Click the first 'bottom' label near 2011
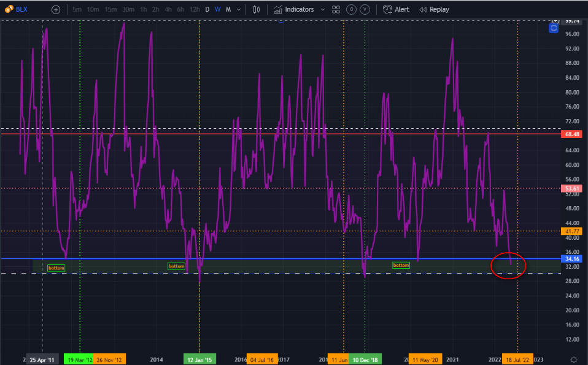Image resolution: width=588 pixels, height=365 pixels. 56,268
